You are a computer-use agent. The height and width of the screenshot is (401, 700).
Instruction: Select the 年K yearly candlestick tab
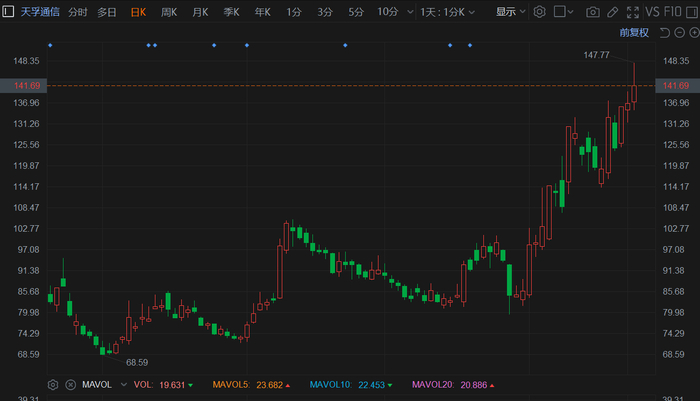[263, 12]
